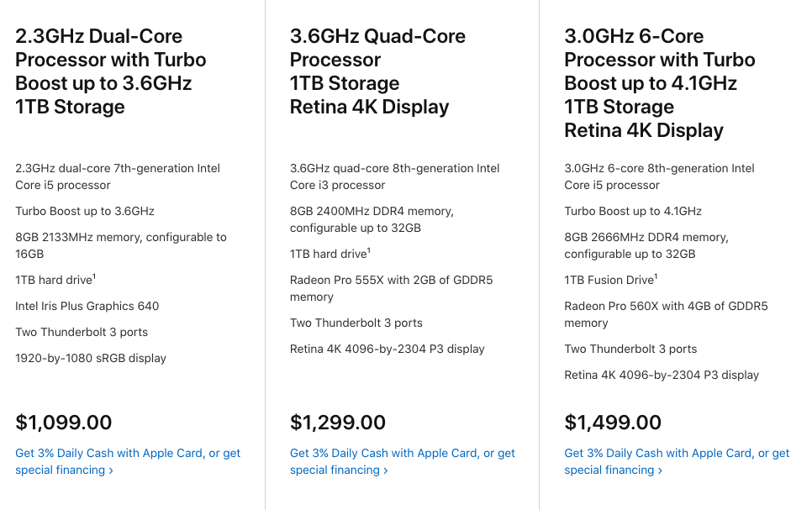Select the 3.0GHz 6-Core Processor heading
Image resolution: width=812 pixels, height=510 pixels.
(x=660, y=83)
